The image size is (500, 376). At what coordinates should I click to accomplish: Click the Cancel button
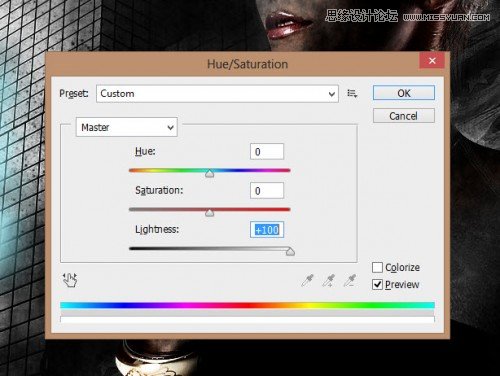pos(404,116)
